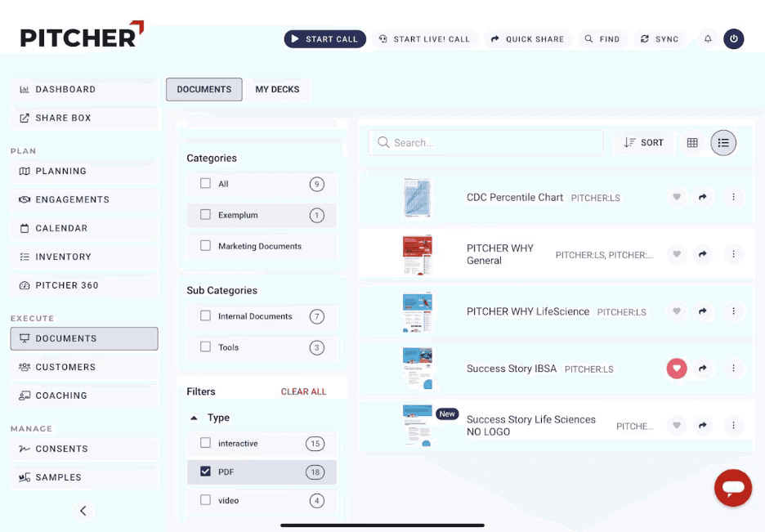765x532 pixels.
Task: Select the list view icon
Action: pos(723,142)
